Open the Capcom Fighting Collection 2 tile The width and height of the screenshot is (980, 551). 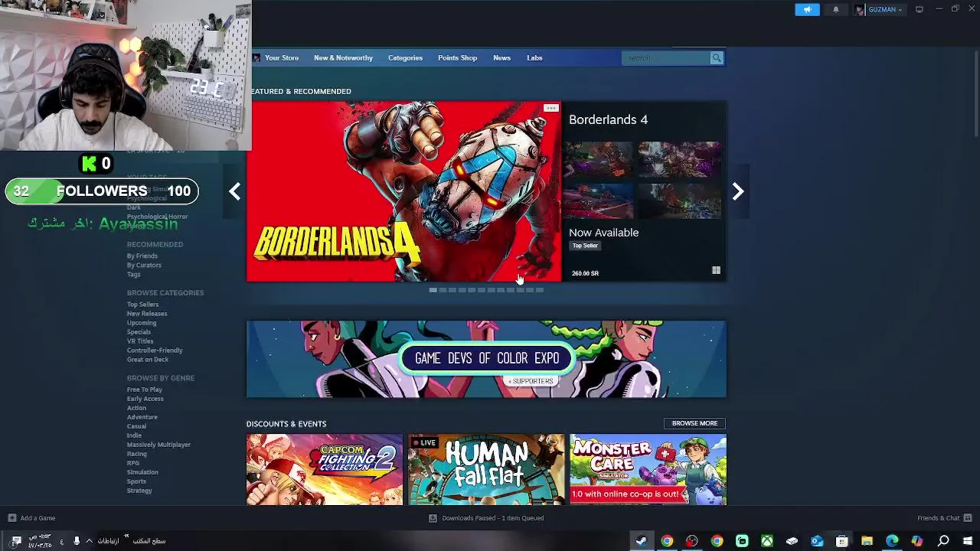coord(325,469)
